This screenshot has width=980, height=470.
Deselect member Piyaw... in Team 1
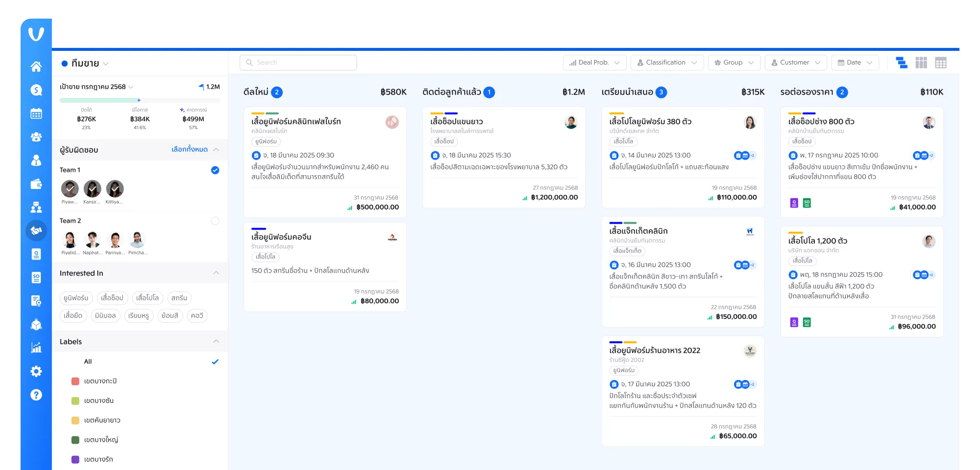(70, 188)
